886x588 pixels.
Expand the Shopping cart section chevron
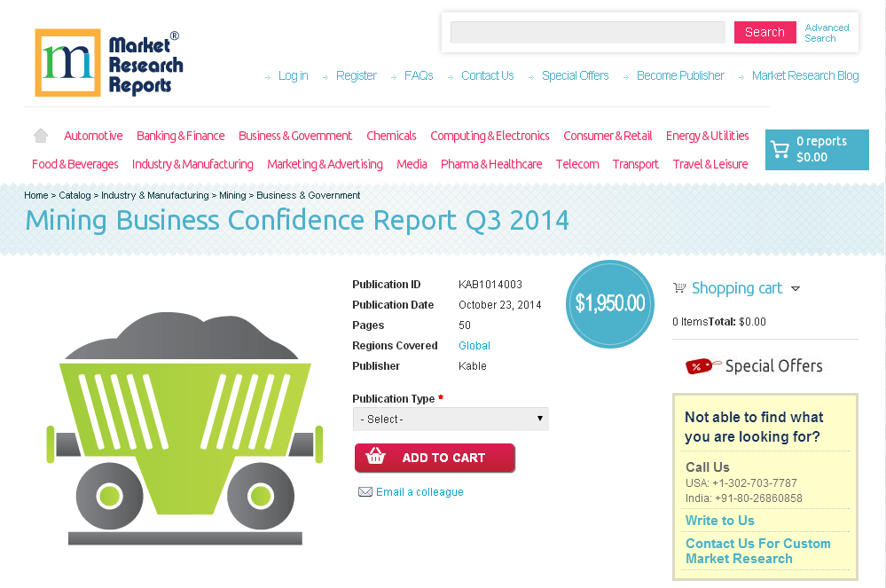[x=796, y=288]
